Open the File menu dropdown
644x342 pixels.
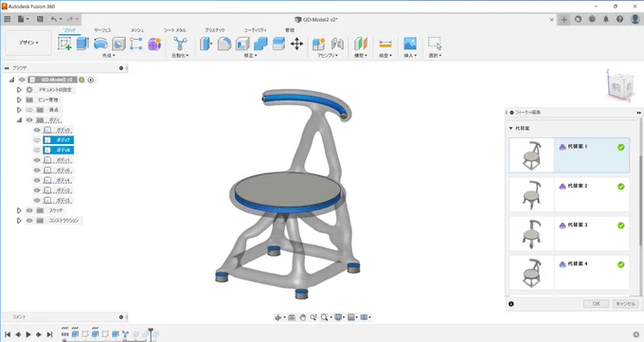[x=23, y=19]
